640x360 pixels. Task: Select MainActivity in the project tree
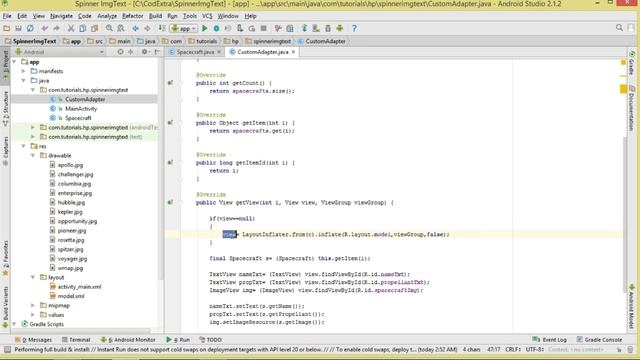click(x=81, y=109)
